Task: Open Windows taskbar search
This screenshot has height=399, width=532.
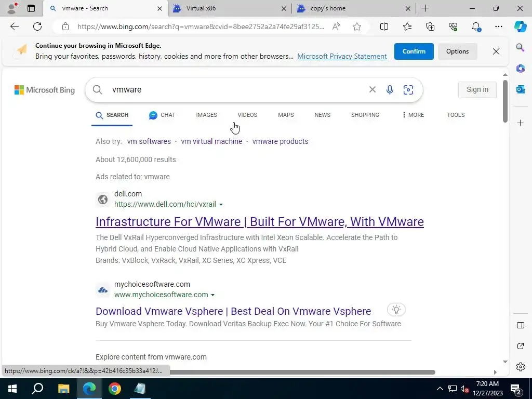Action: pos(37,389)
